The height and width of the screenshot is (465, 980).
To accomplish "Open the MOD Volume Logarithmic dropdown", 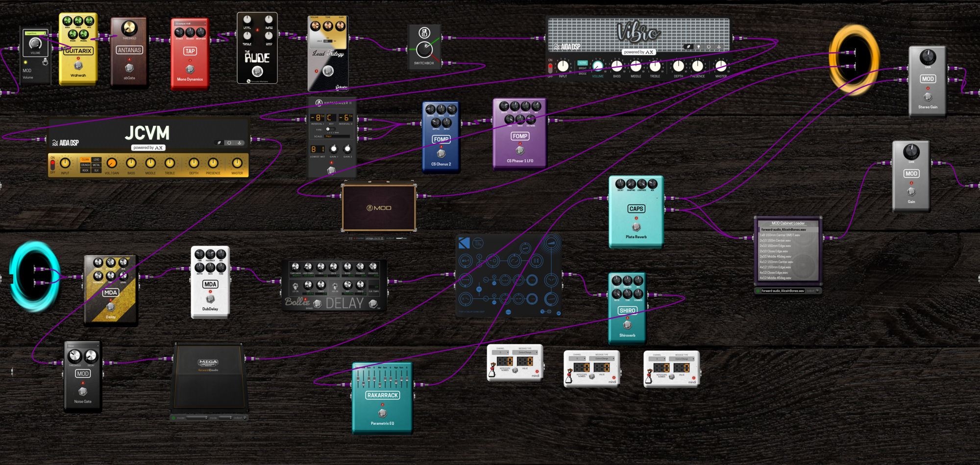I will point(36,33).
